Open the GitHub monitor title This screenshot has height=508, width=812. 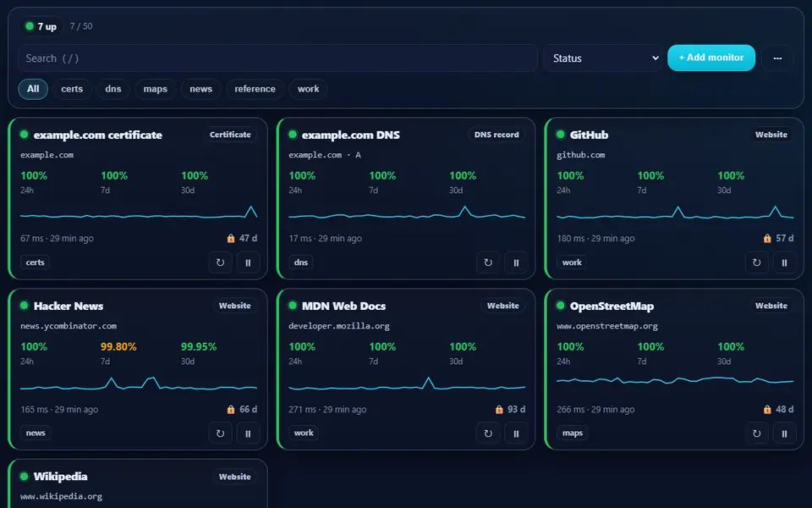click(589, 135)
